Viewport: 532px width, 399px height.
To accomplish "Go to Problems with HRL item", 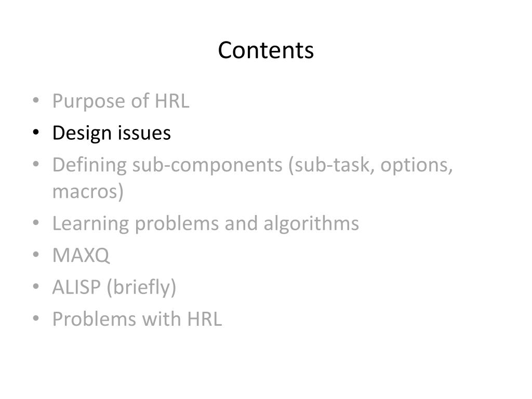I will tap(137, 318).
